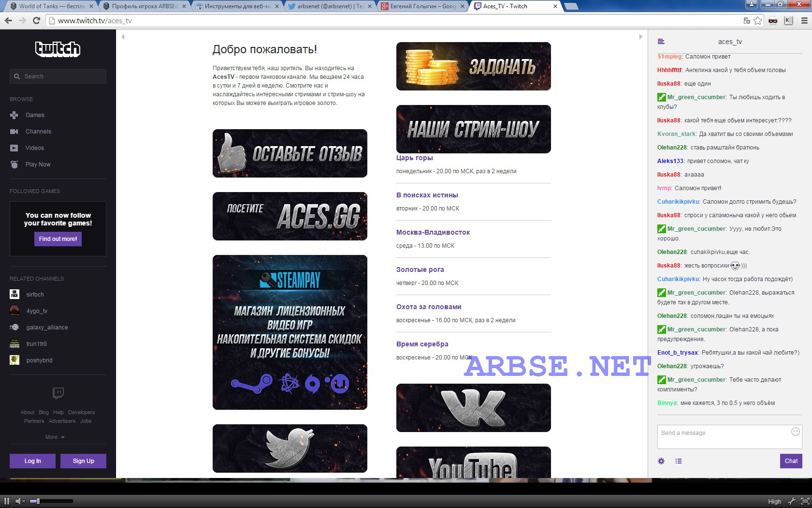Viewport: 812px width, 508px height.
Task: Collapse left sidebar with arrow
Action: (x=123, y=37)
